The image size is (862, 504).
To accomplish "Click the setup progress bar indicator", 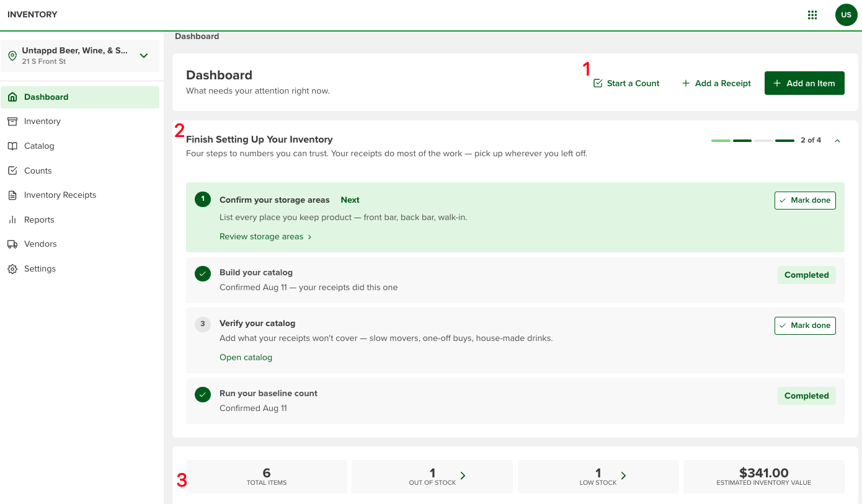I will click(753, 141).
